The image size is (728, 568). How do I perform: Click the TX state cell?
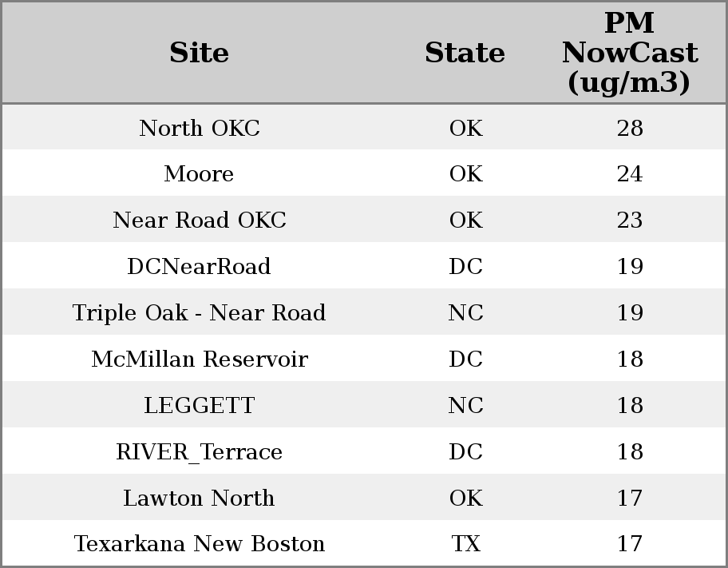point(465,544)
